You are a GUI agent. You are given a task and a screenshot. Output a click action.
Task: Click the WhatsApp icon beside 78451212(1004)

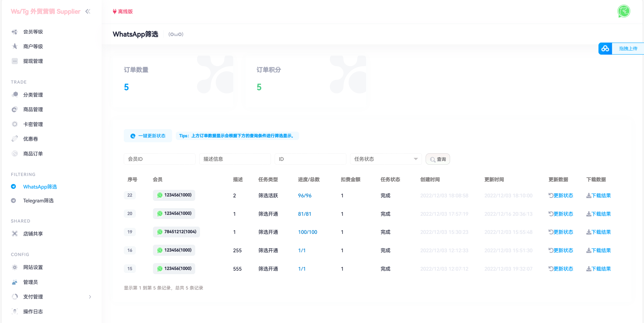tap(160, 232)
